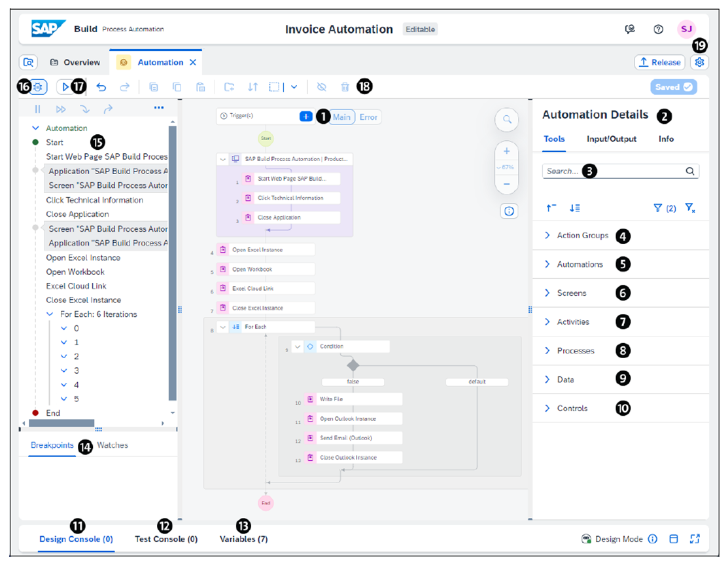
Task: Open the Test Console (0) tab
Action: (x=166, y=539)
